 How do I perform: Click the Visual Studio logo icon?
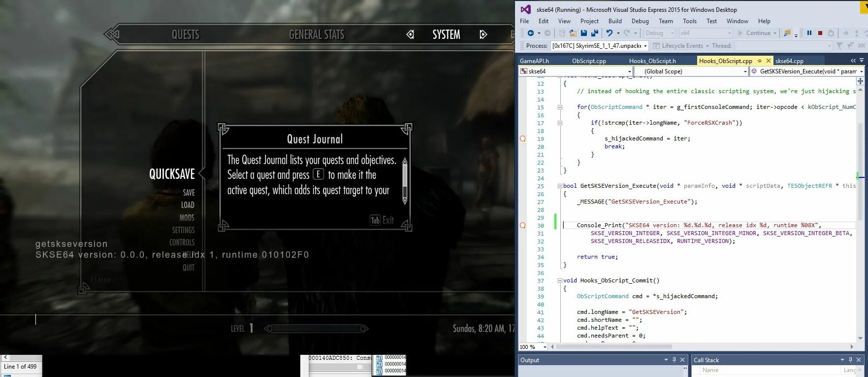(526, 9)
